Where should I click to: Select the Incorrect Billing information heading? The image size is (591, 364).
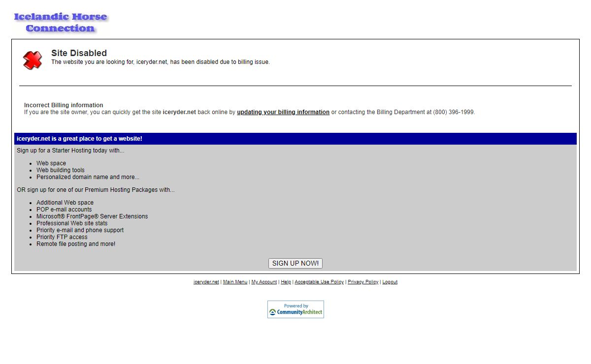tap(64, 105)
